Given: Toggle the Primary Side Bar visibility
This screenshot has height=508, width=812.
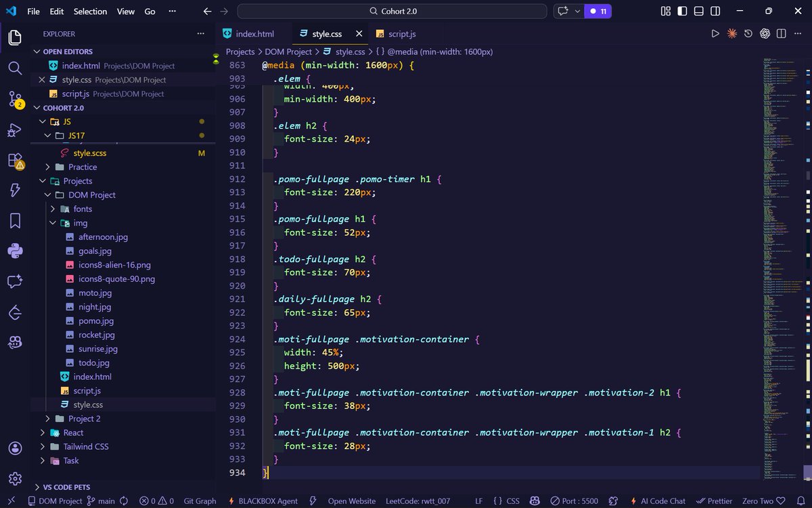Looking at the screenshot, I should (x=682, y=12).
